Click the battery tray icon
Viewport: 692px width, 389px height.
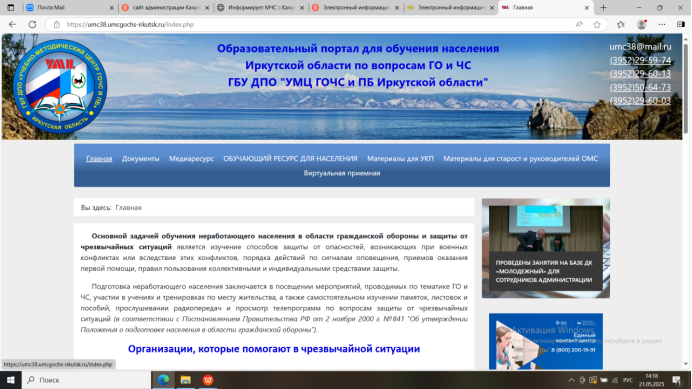tap(604, 380)
